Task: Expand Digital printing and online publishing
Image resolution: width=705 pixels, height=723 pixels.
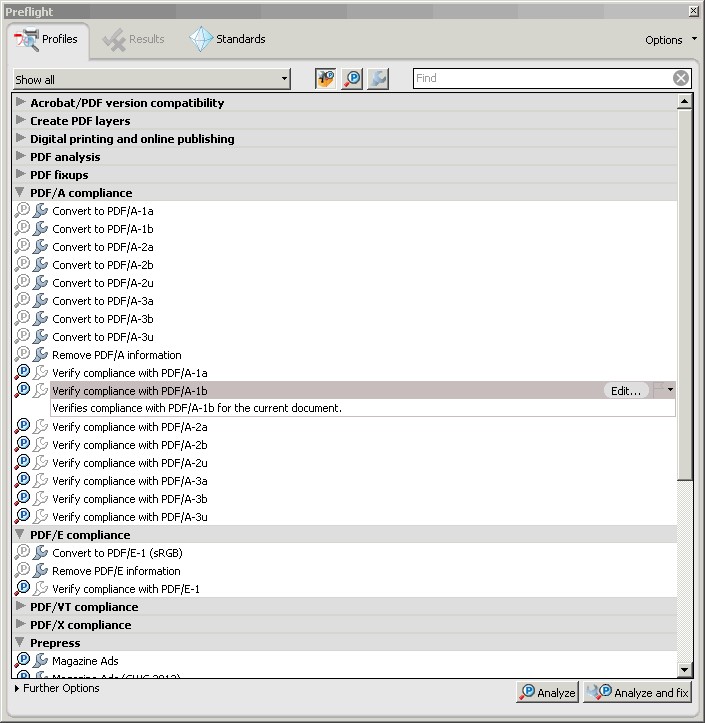Action: click(x=20, y=138)
